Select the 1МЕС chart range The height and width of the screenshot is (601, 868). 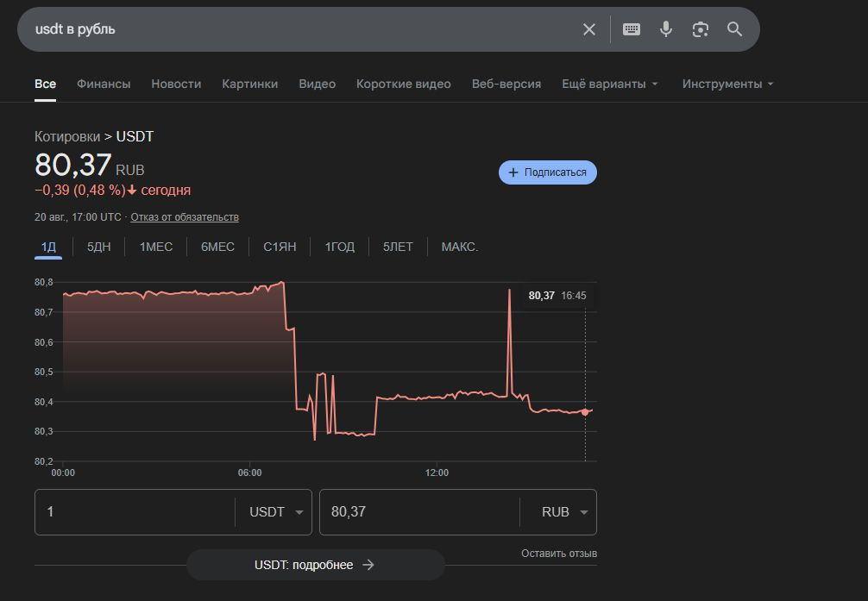coord(156,247)
